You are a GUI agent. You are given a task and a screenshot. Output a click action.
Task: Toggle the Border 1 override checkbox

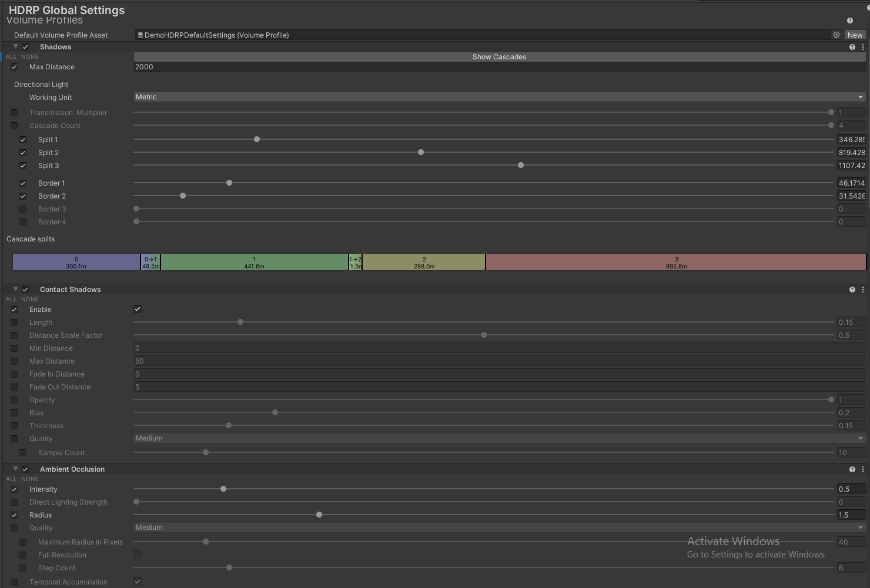point(23,183)
